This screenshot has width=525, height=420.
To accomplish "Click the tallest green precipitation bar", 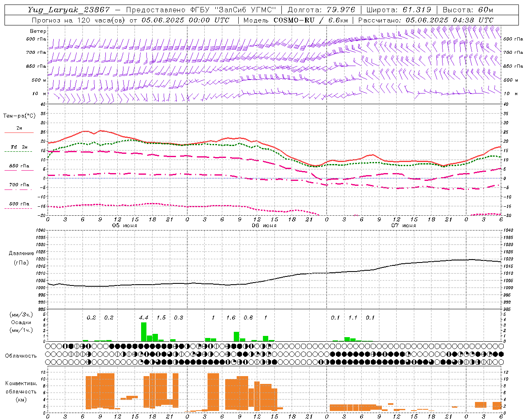I will tap(144, 332).
